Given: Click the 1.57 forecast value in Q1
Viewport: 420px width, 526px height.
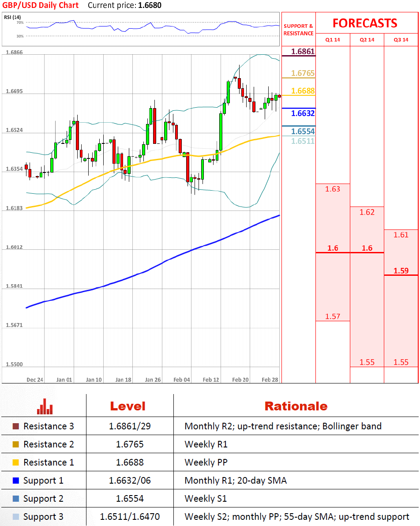Looking at the screenshot, I should pos(333,316).
